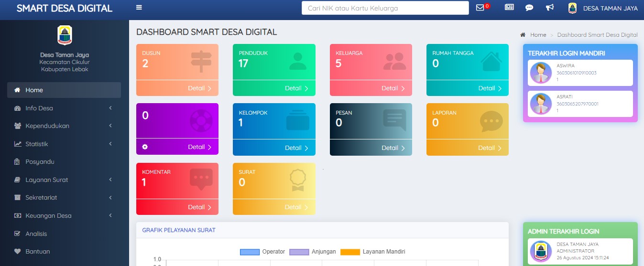This screenshot has width=644, height=266.
Task: Click the megaphone announcement icon
Action: coord(550,8)
